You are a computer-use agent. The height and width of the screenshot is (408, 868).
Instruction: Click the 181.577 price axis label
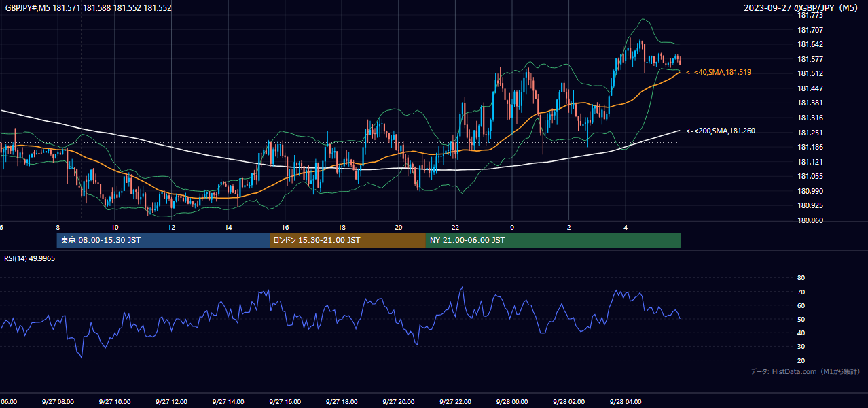pyautogui.click(x=810, y=59)
